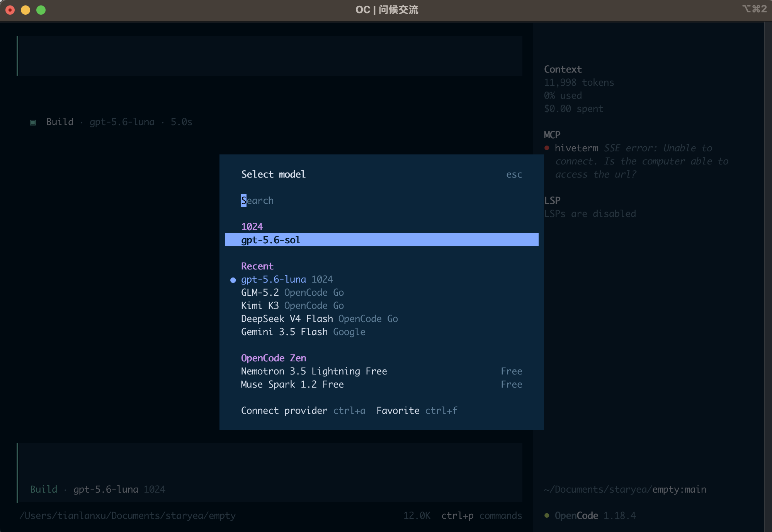The height and width of the screenshot is (532, 772).
Task: Zoom the window with green button
Action: coord(41,10)
